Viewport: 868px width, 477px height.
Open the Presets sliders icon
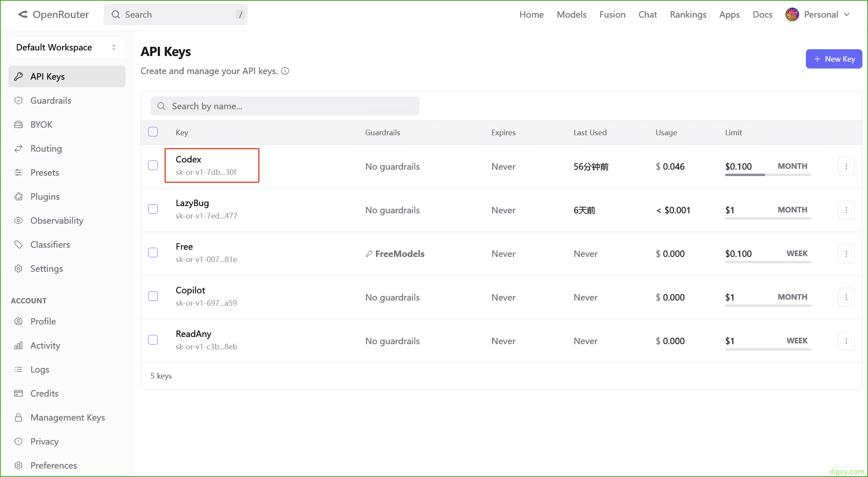pos(18,172)
